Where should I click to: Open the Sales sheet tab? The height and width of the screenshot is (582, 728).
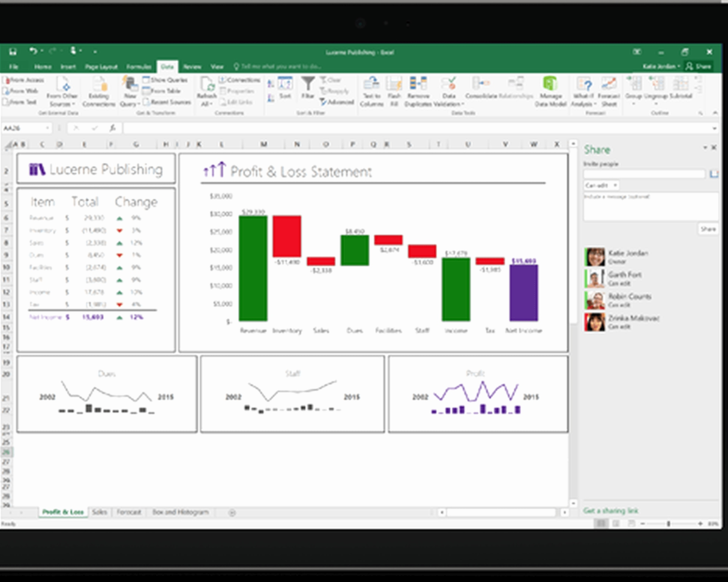[x=99, y=512]
